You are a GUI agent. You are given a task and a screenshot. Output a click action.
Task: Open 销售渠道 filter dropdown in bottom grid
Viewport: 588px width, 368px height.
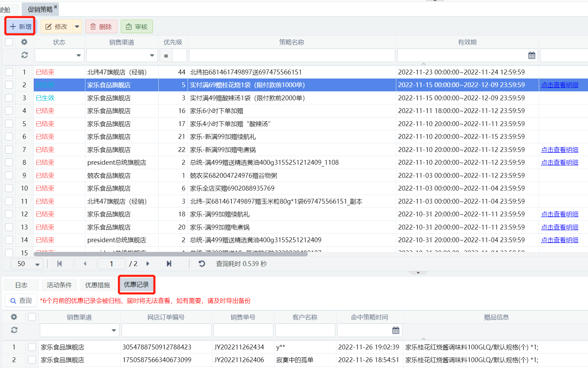114,330
